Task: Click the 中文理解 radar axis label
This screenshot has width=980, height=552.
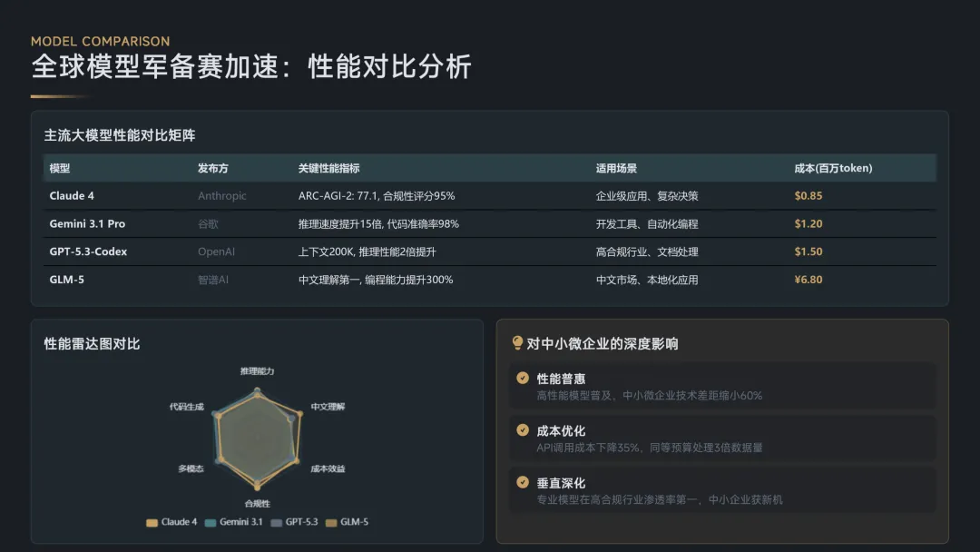Action: (x=328, y=407)
